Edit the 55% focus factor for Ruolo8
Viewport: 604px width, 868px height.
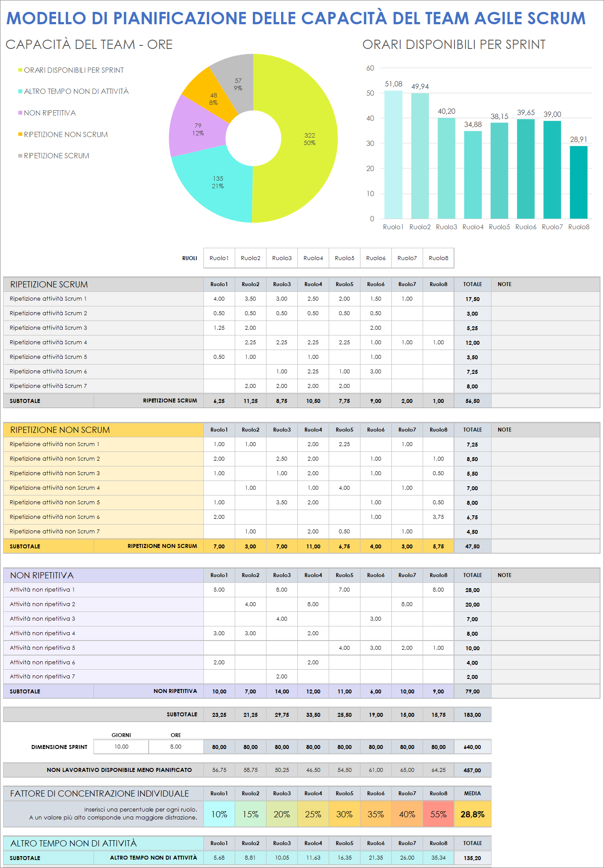439,814
